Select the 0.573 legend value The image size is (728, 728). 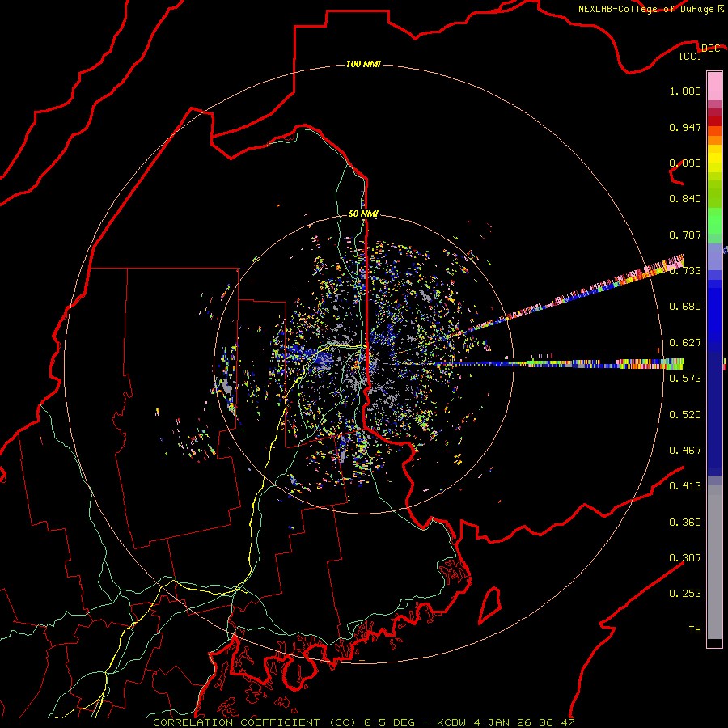pyautogui.click(x=685, y=379)
